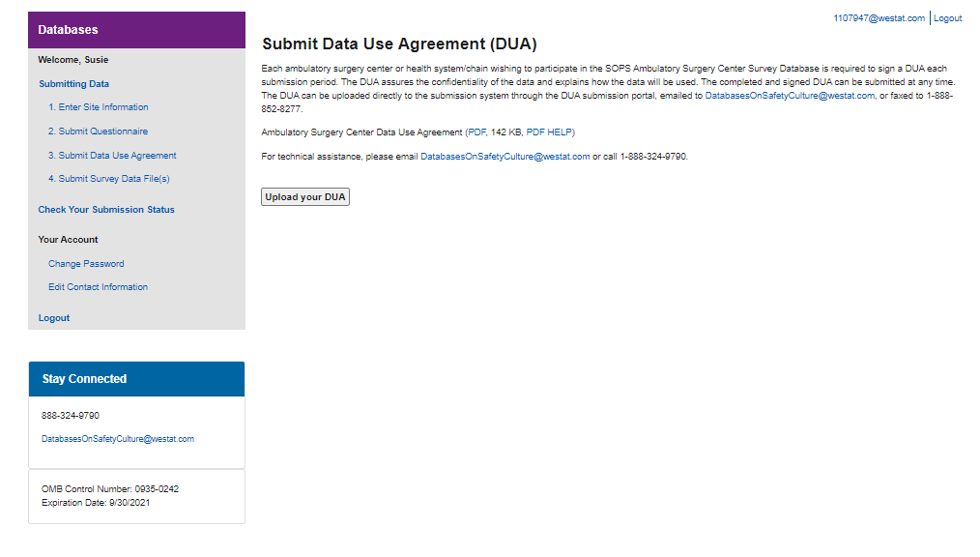Click email link in Stay Connected panel
Image resolution: width=980 pixels, height=557 pixels.
click(x=118, y=439)
